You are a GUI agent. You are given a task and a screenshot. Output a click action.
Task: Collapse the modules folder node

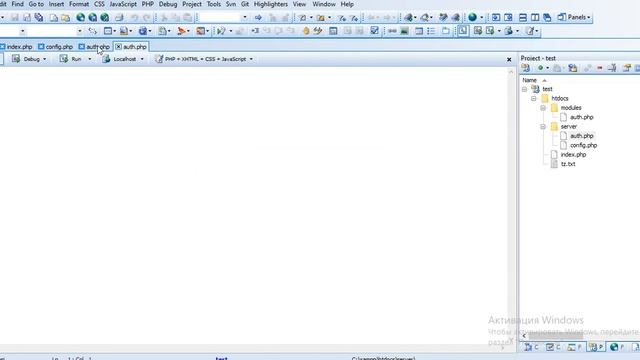543,108
